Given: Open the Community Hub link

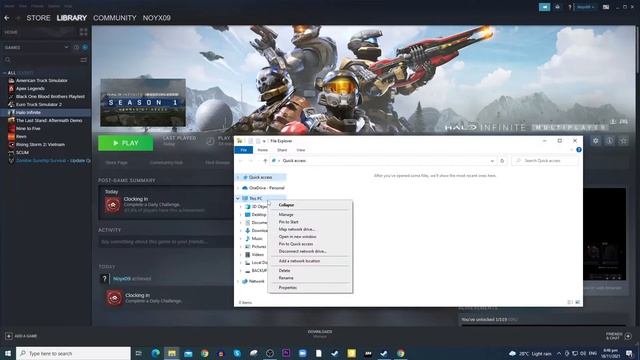Looking at the screenshot, I should (x=166, y=162).
